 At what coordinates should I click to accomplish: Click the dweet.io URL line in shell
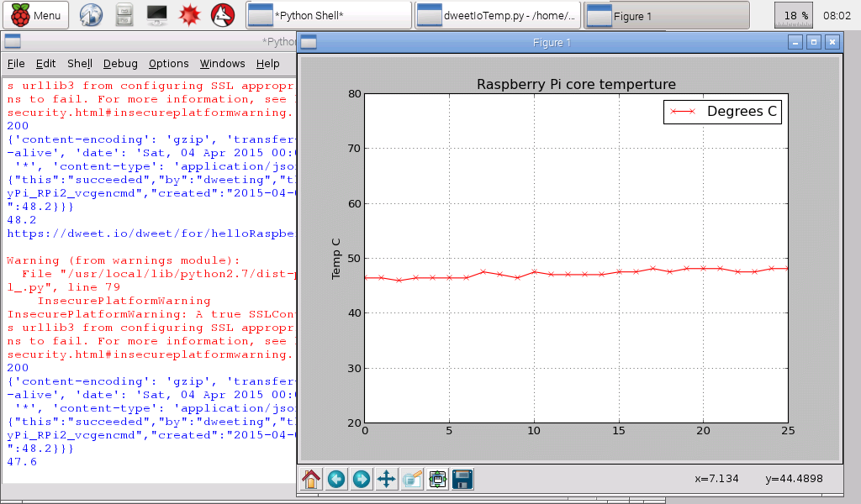pos(151,234)
